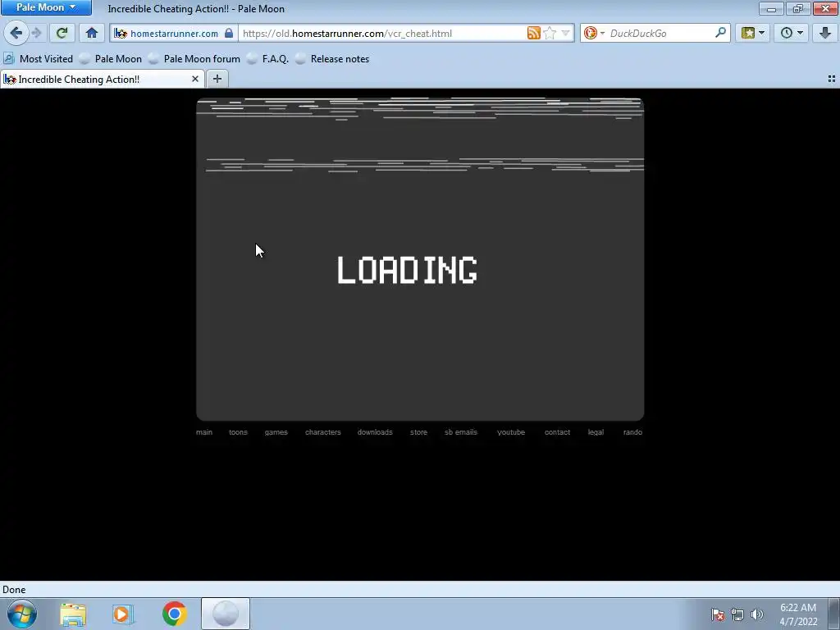Follow the 'sb emails' navigation link
This screenshot has width=840, height=630.
461,432
